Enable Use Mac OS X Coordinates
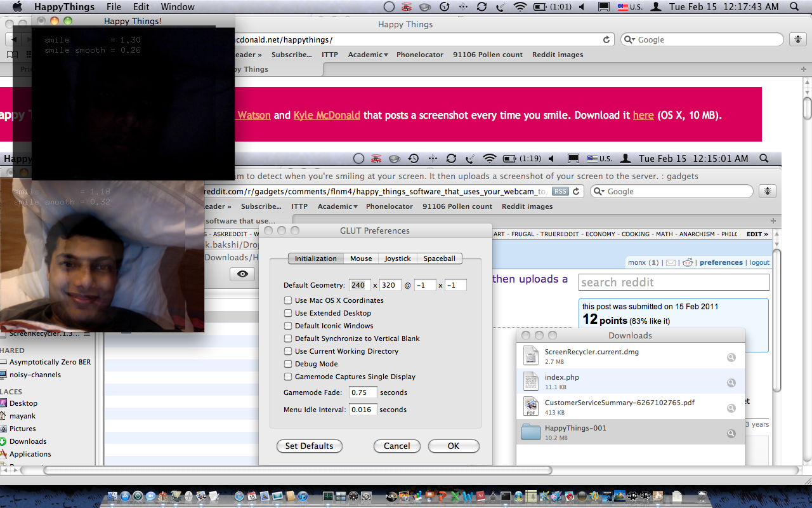This screenshot has width=812, height=508. point(288,300)
